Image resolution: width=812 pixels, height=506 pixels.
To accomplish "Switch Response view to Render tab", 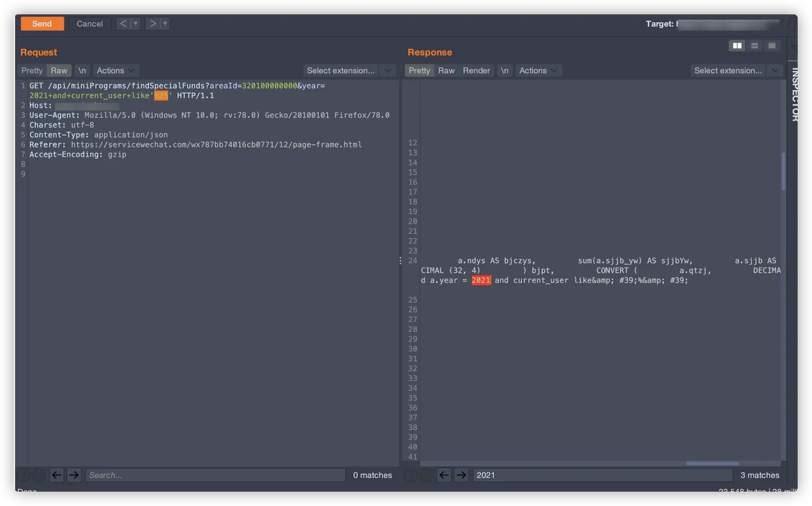I will [476, 70].
